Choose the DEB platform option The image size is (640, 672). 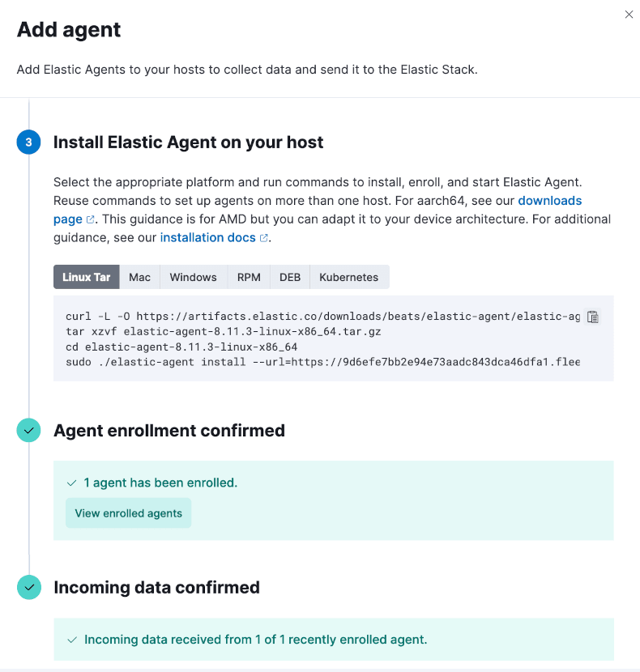290,277
